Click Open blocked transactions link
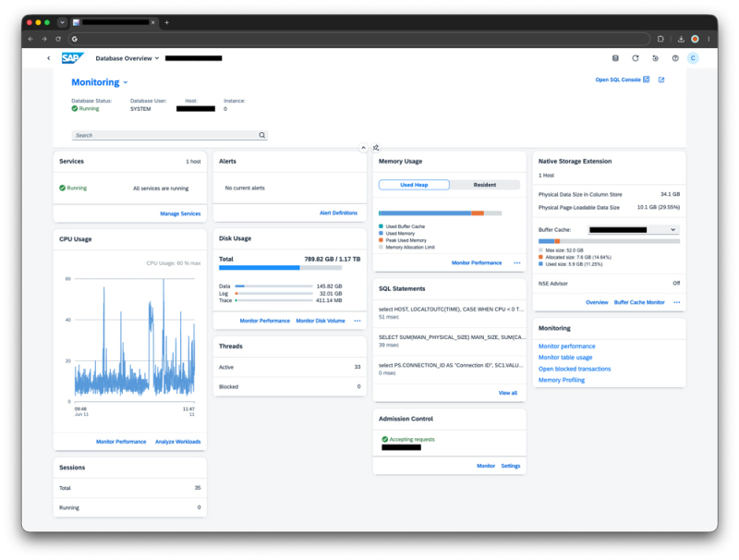Screen dimensions: 739x560 point(575,369)
